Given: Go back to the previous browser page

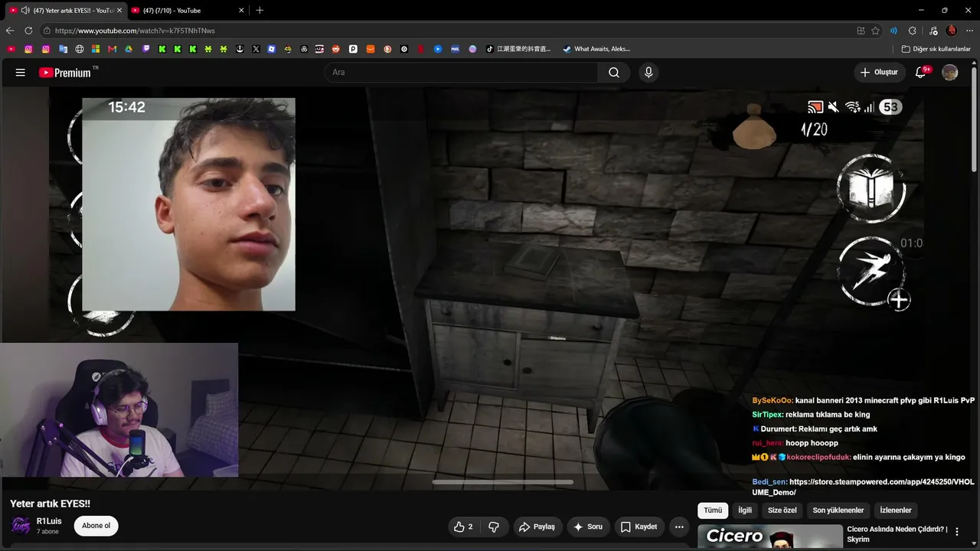Looking at the screenshot, I should tap(10, 31).
